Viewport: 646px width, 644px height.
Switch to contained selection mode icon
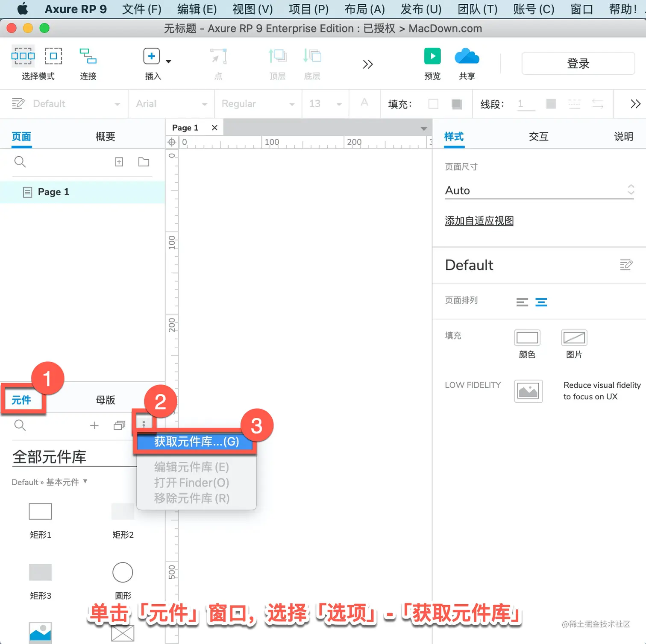53,56
